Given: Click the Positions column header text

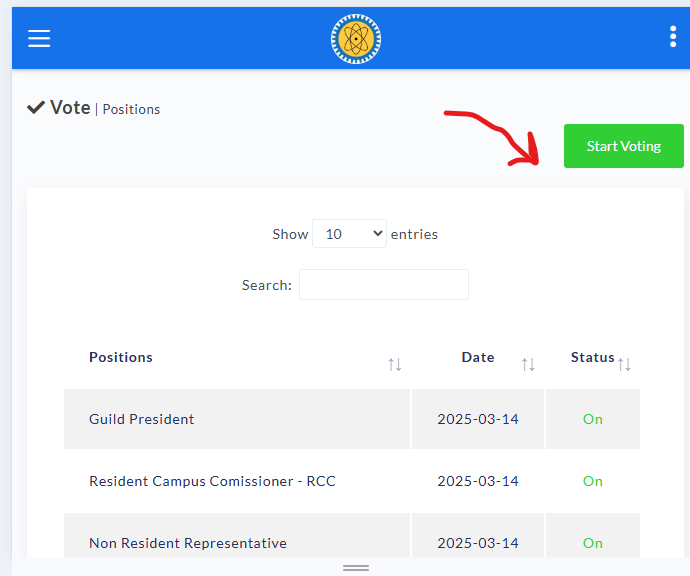Looking at the screenshot, I should pyautogui.click(x=121, y=357).
